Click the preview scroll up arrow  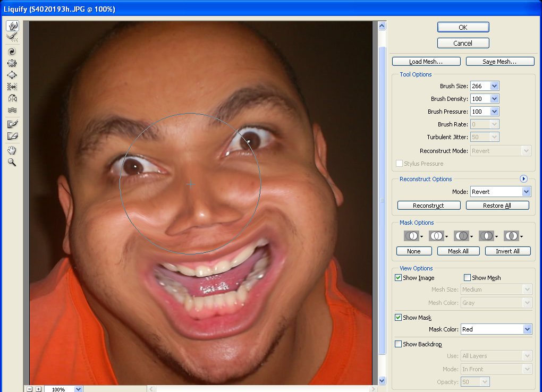[382, 26]
